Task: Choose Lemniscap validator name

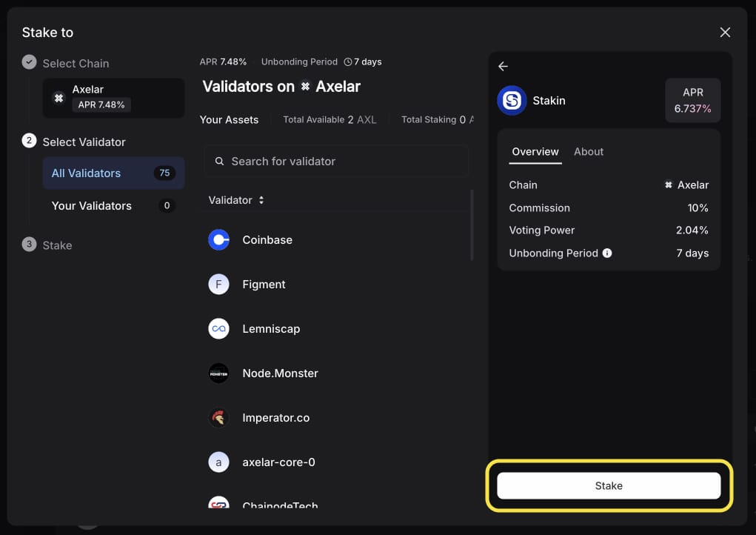Action: [271, 328]
